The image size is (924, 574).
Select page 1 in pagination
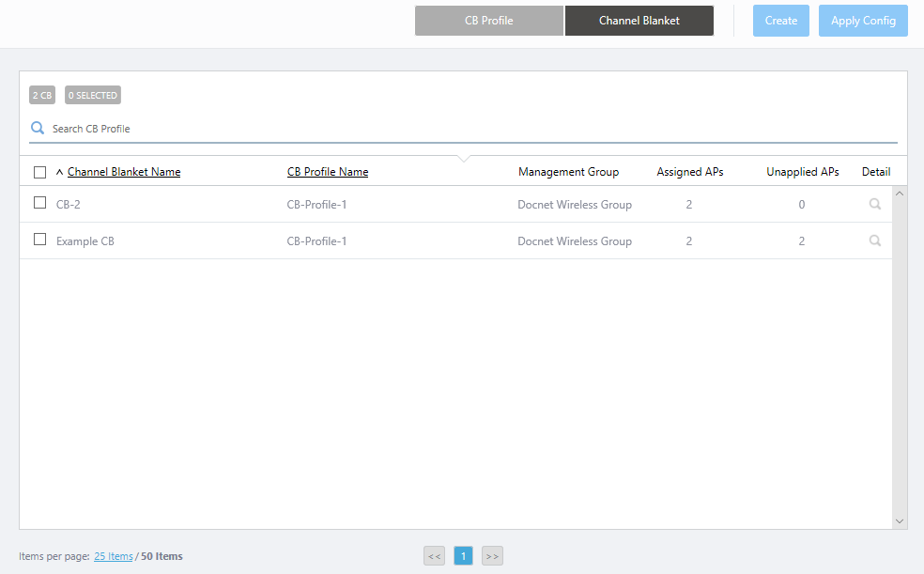point(463,556)
